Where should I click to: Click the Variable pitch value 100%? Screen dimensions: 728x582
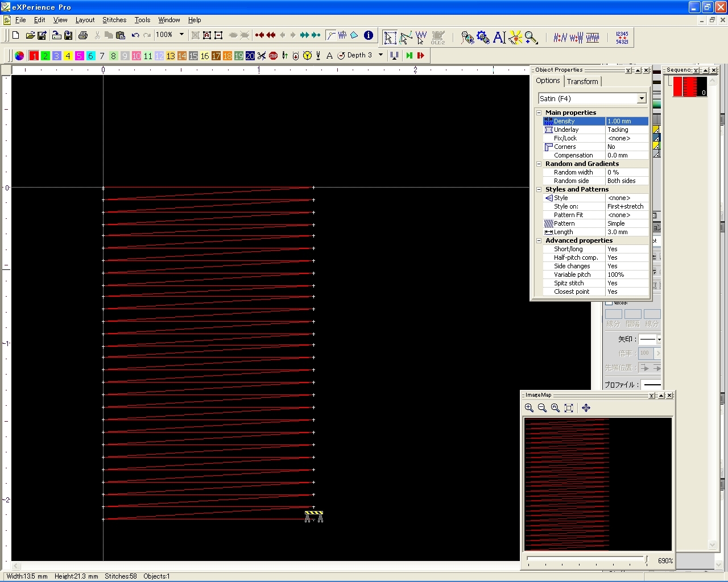[627, 275]
